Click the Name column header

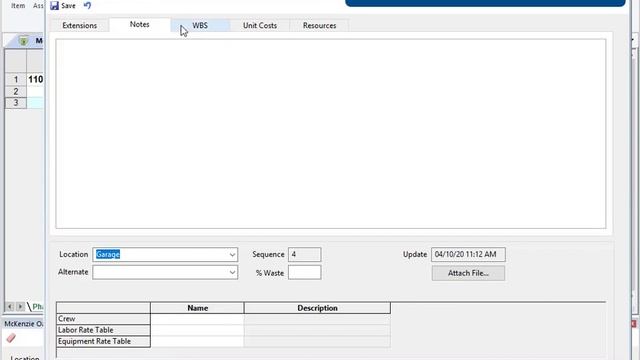[x=198, y=308]
